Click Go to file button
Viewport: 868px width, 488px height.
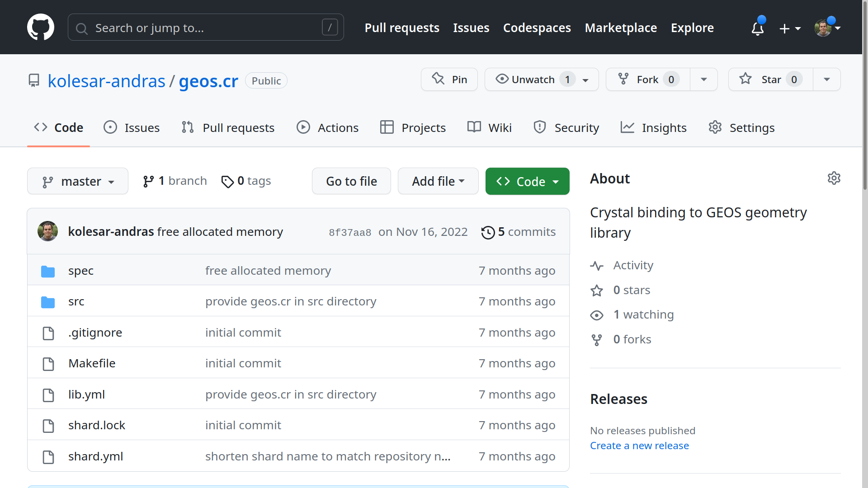tap(351, 181)
